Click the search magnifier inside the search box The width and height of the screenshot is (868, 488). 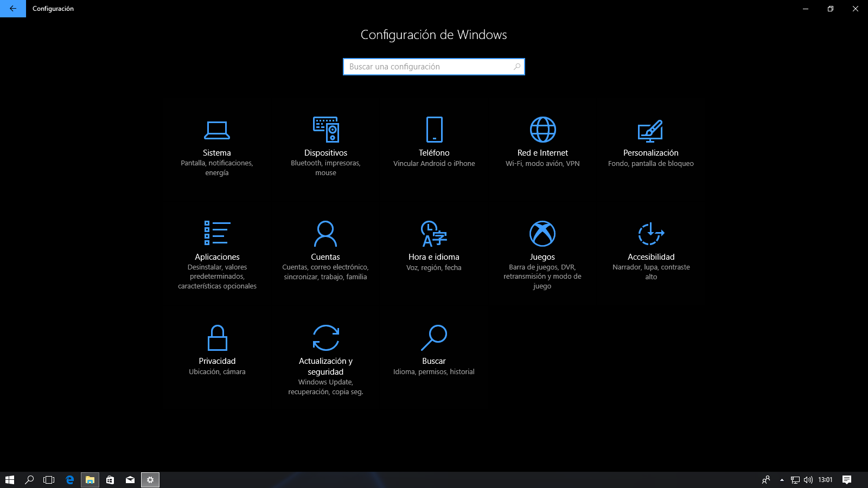pyautogui.click(x=517, y=67)
